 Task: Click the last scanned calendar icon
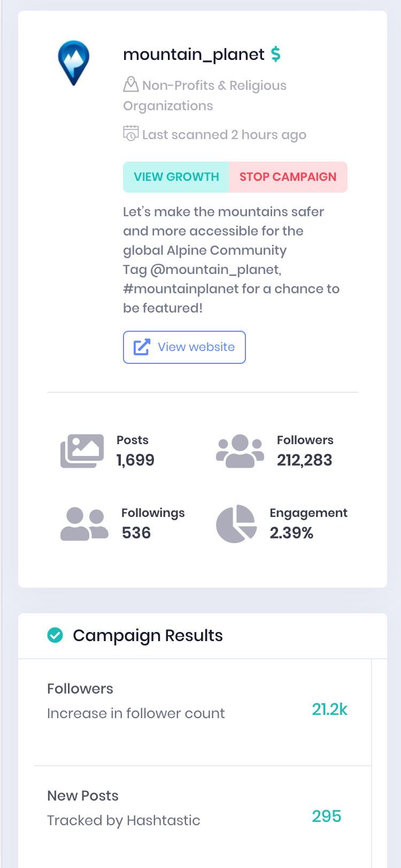(x=131, y=133)
